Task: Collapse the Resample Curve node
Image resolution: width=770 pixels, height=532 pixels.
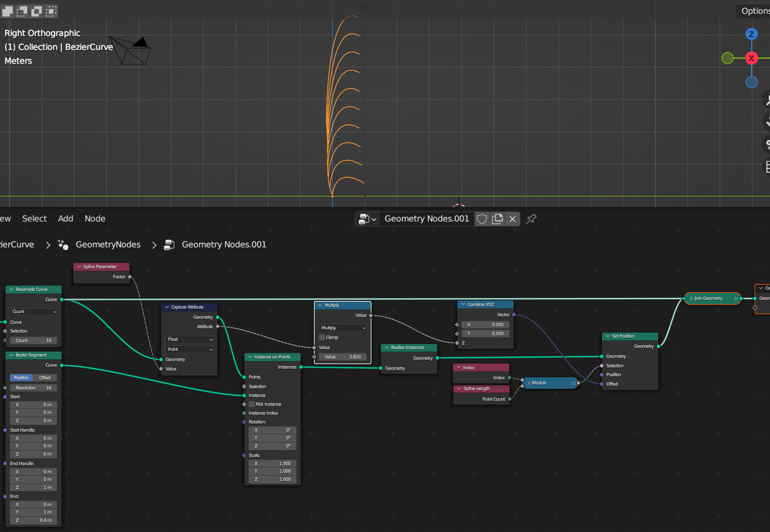Action: (x=11, y=289)
